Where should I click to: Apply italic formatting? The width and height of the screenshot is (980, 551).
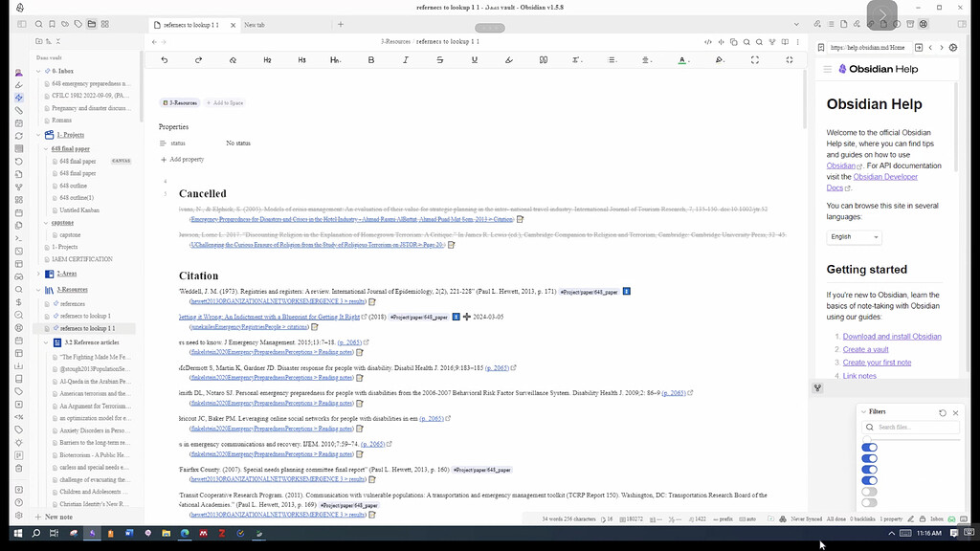coord(406,59)
